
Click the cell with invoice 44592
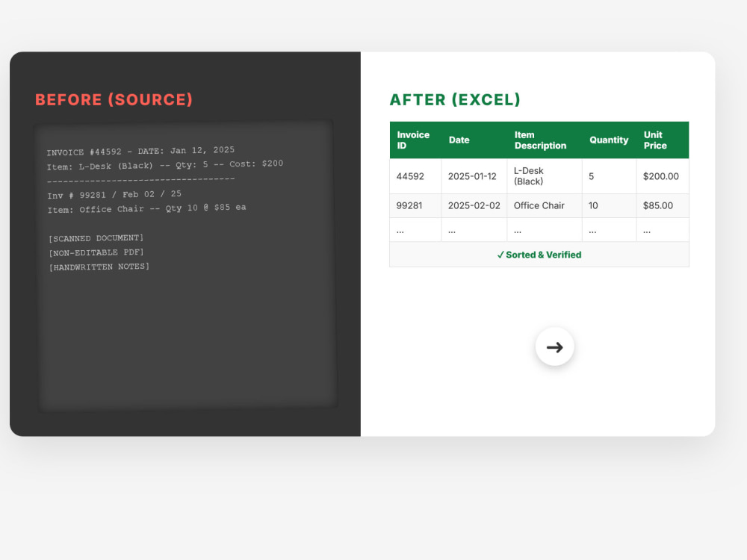tap(415, 176)
